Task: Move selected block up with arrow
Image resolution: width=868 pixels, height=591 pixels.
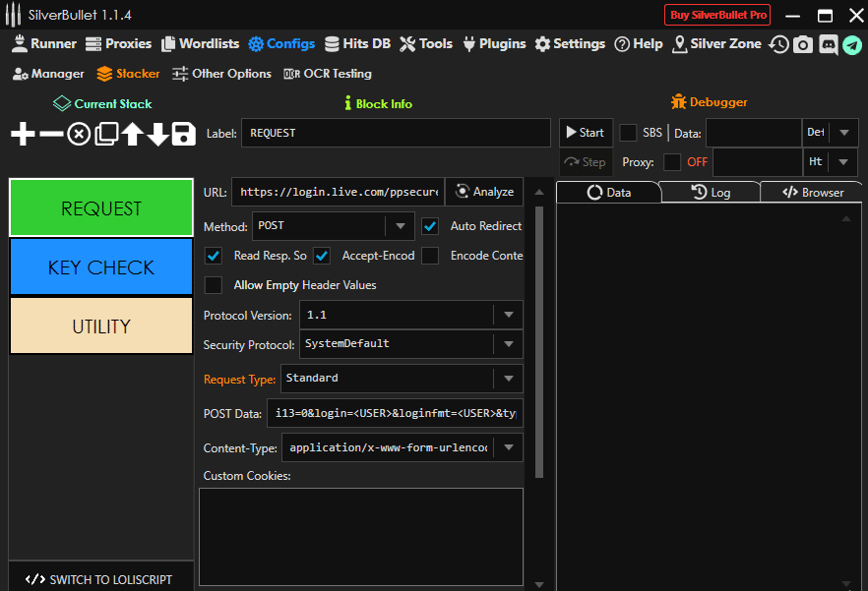Action: (132, 134)
